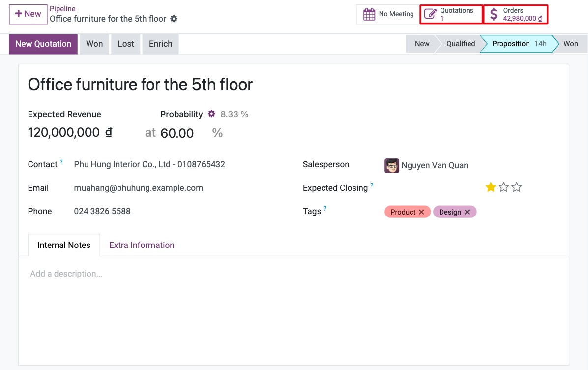Click the probability gear icon
This screenshot has height=370, width=588.
(x=211, y=114)
